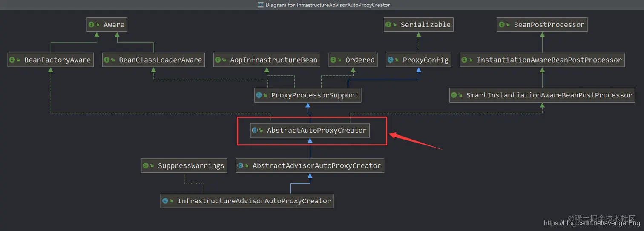644x231 pixels.
Task: Select the SmartInstantiationAwareBeanPostProcessor node
Action: tap(542, 95)
